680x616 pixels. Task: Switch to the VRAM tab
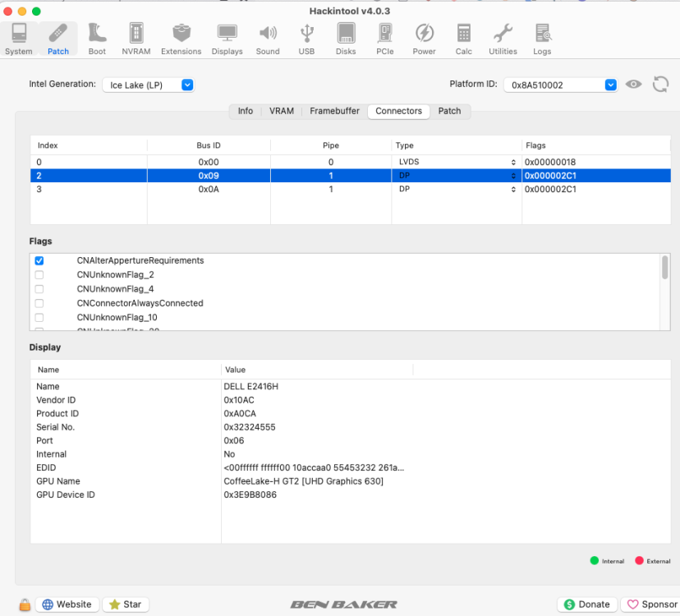(282, 111)
